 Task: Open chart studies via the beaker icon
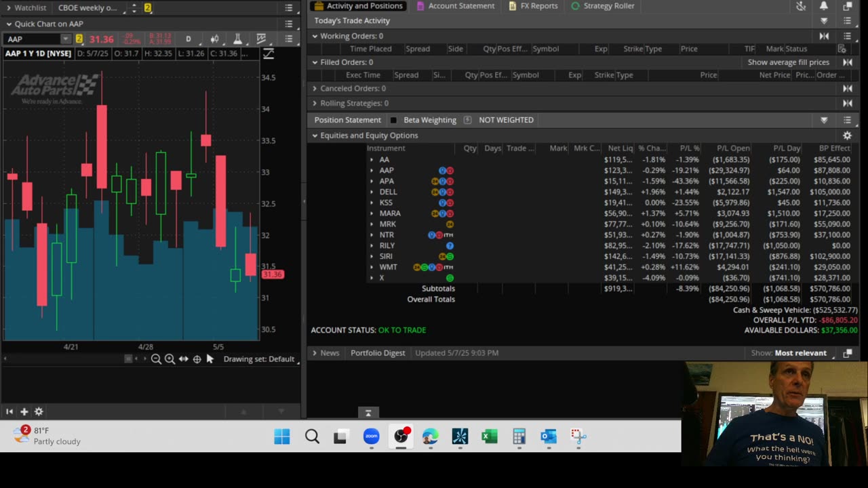(x=237, y=39)
